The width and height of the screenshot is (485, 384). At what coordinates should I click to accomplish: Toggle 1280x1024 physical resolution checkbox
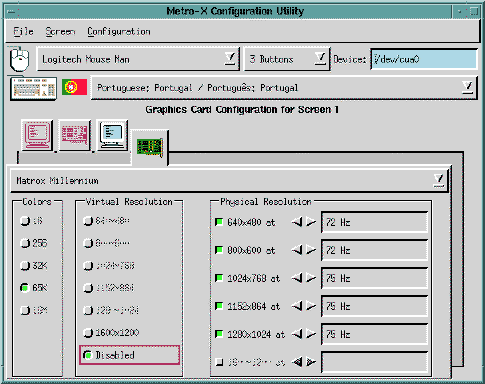click(219, 334)
